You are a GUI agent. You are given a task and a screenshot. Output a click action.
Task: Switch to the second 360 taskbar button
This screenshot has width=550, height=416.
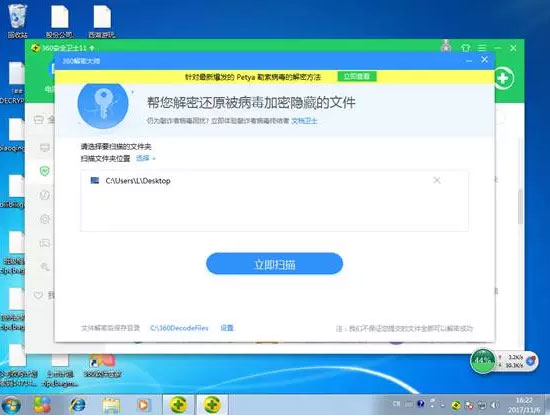(x=212, y=405)
